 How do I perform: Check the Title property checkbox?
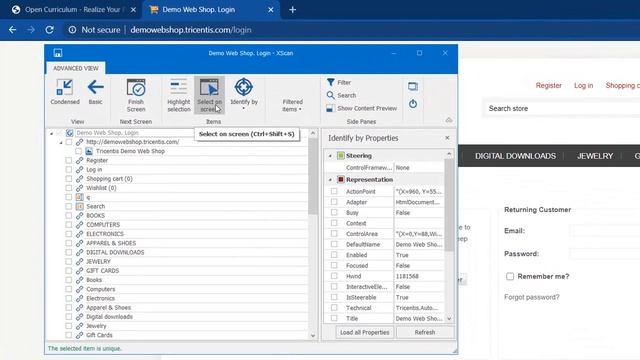[334, 318]
